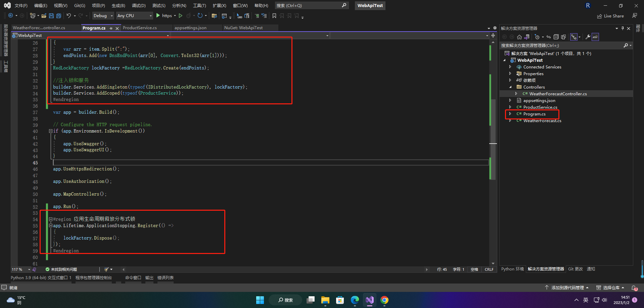This screenshot has height=308, width=644.
Task: Toggle pin on the Program.cs tab
Action: pos(111,28)
